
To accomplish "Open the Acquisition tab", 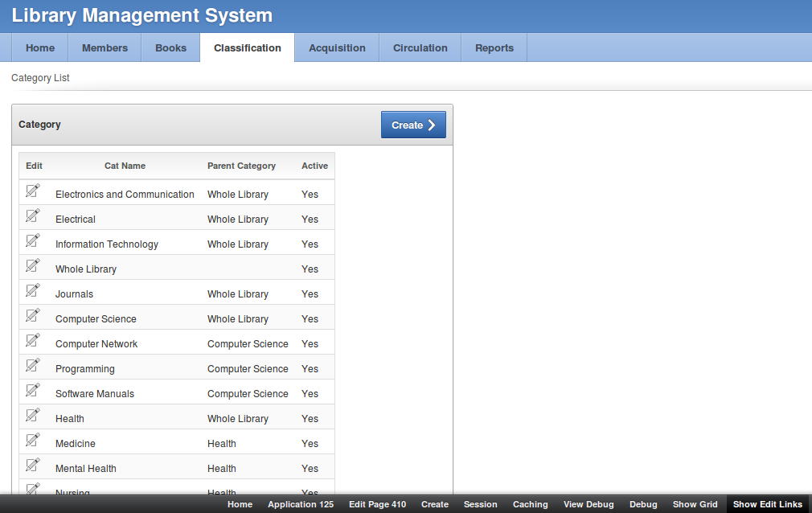I will pyautogui.click(x=337, y=47).
